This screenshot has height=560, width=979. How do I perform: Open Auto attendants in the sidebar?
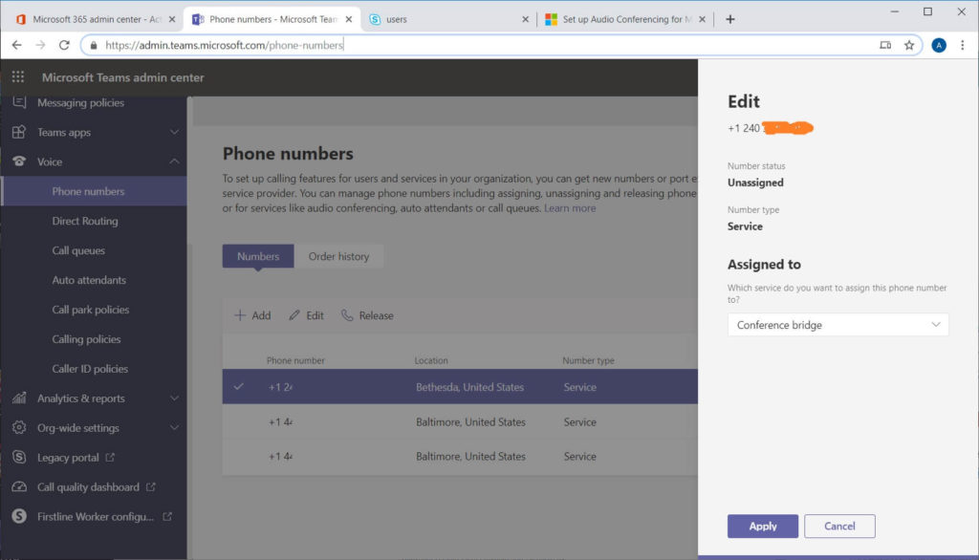(89, 280)
